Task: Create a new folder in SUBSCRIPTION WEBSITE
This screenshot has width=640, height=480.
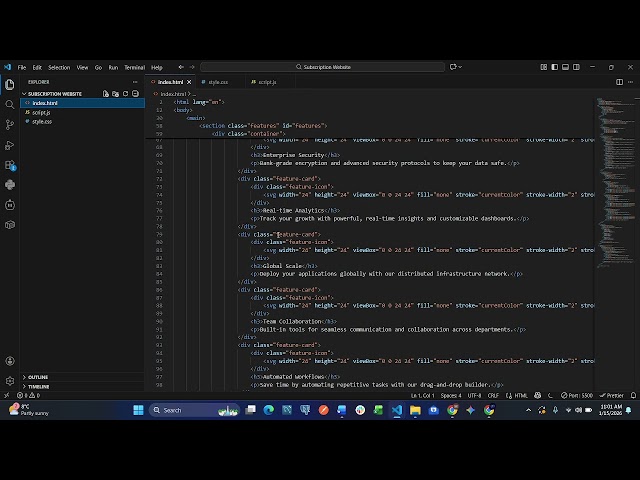Action: 116,94
